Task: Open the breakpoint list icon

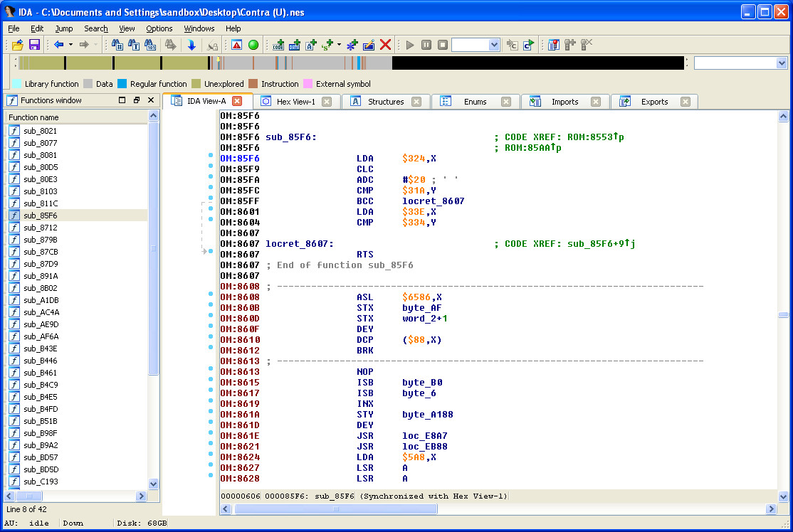Action: (554, 45)
